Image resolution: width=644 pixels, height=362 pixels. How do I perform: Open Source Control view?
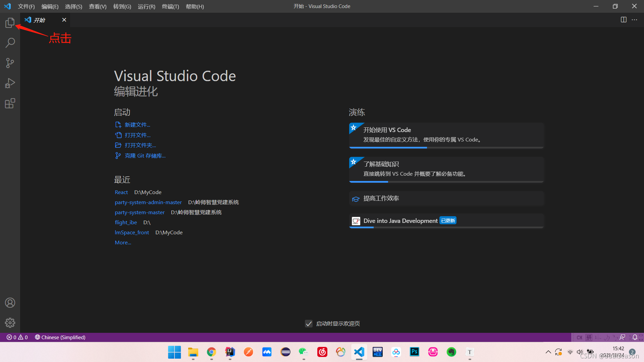tap(10, 63)
